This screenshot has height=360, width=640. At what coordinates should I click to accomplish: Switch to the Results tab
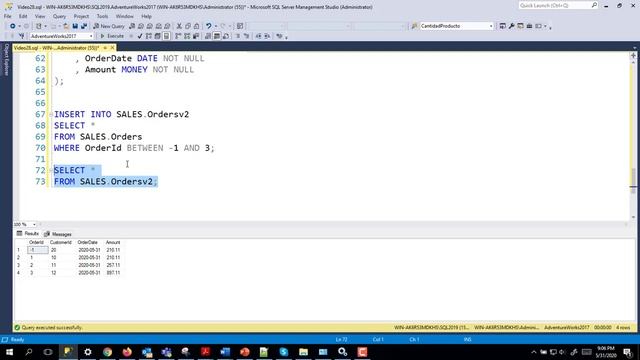[x=27, y=234]
